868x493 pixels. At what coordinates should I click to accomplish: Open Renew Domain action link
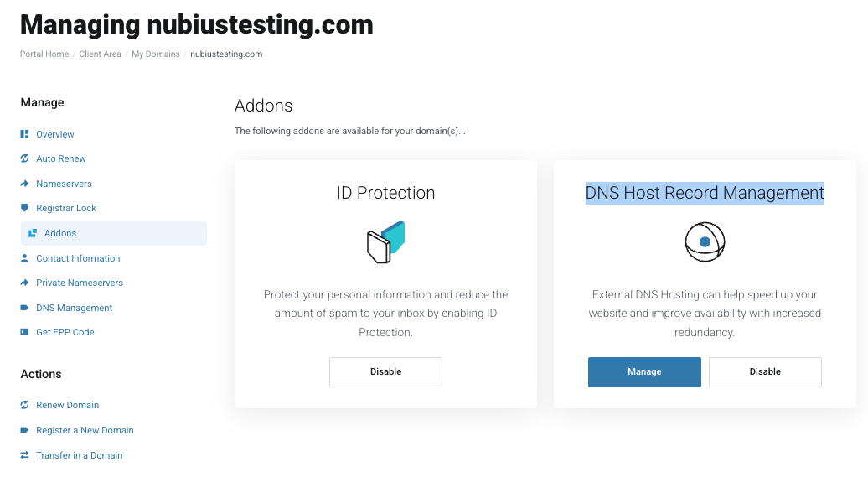[x=67, y=405]
